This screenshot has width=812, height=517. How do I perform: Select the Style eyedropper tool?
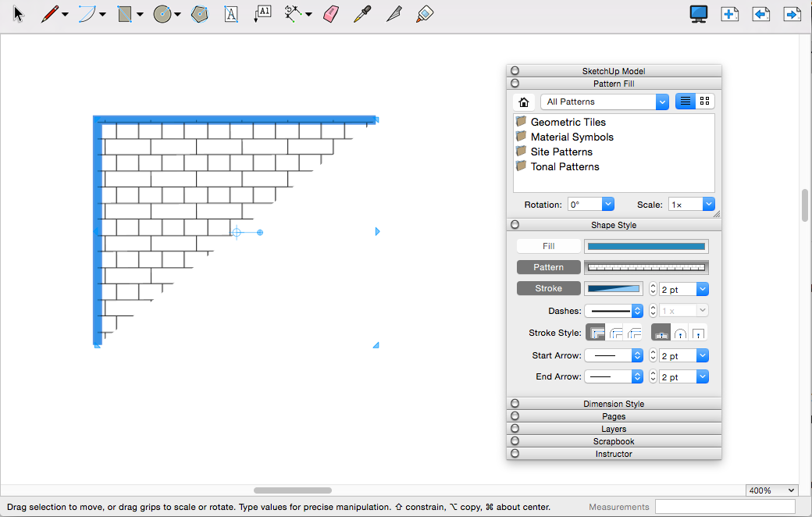click(x=362, y=13)
